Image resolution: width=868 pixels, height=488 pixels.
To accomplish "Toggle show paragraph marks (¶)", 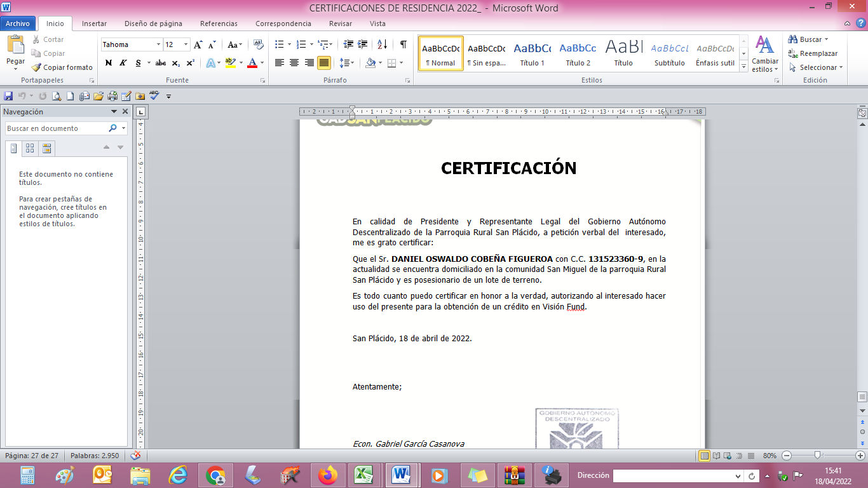I will pos(403,44).
